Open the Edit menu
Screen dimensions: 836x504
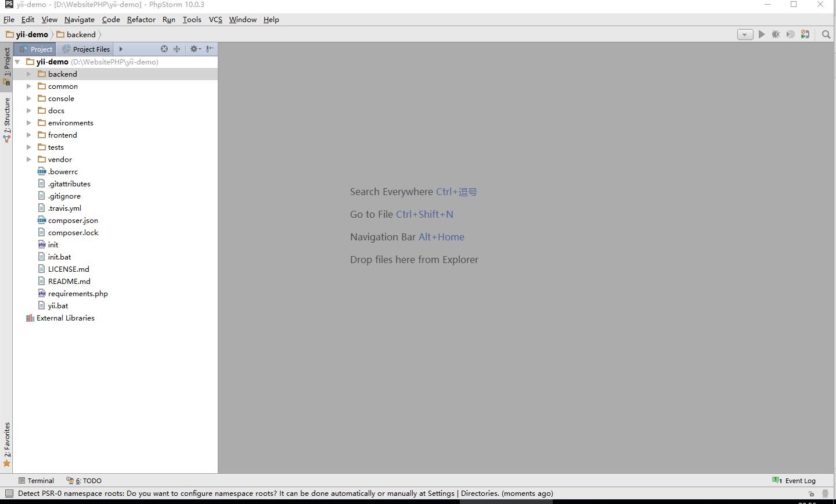pos(28,19)
